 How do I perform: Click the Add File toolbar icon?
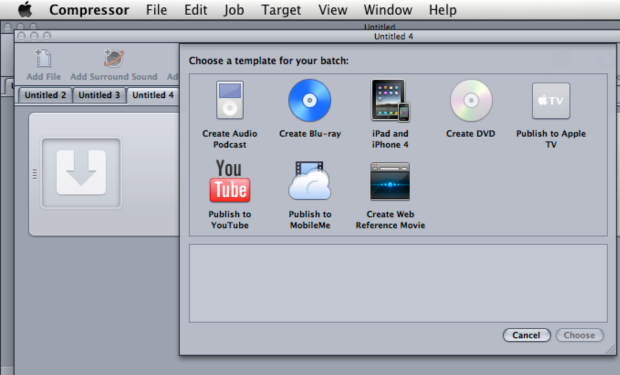click(43, 59)
